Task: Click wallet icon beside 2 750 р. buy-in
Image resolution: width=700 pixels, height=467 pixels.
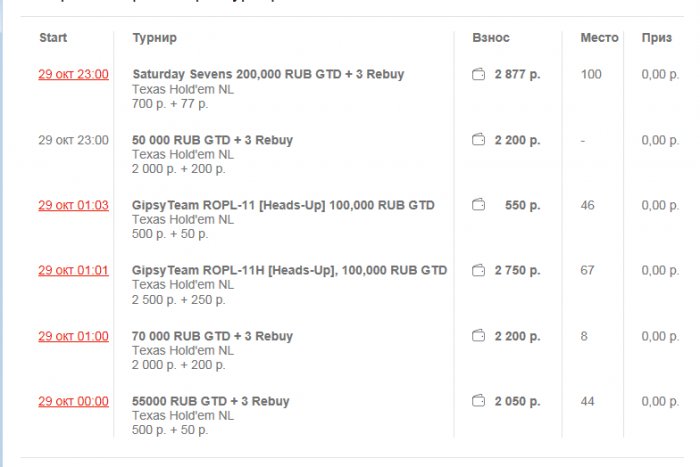Action: pyautogui.click(x=478, y=270)
